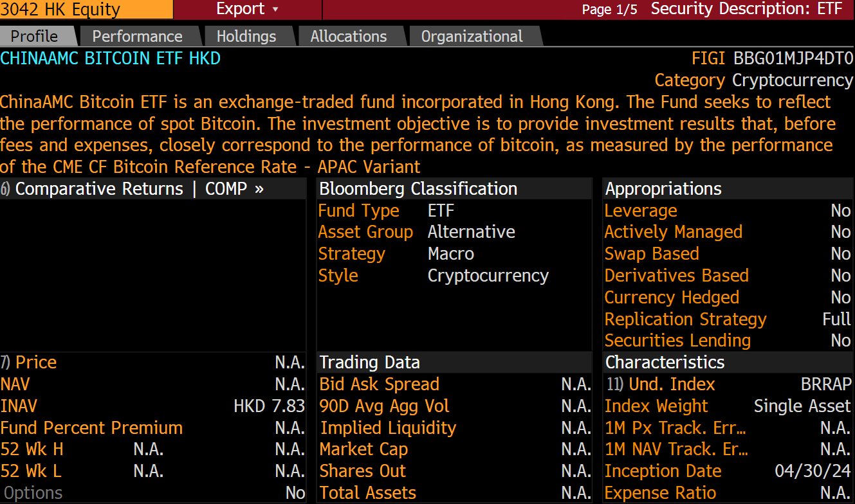Click the 1M Px Track. Err row

728,428
